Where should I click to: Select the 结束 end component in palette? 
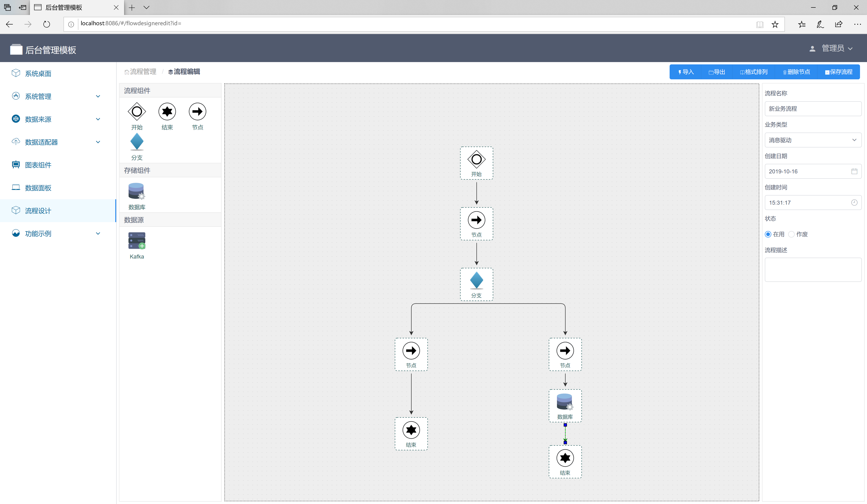click(167, 112)
